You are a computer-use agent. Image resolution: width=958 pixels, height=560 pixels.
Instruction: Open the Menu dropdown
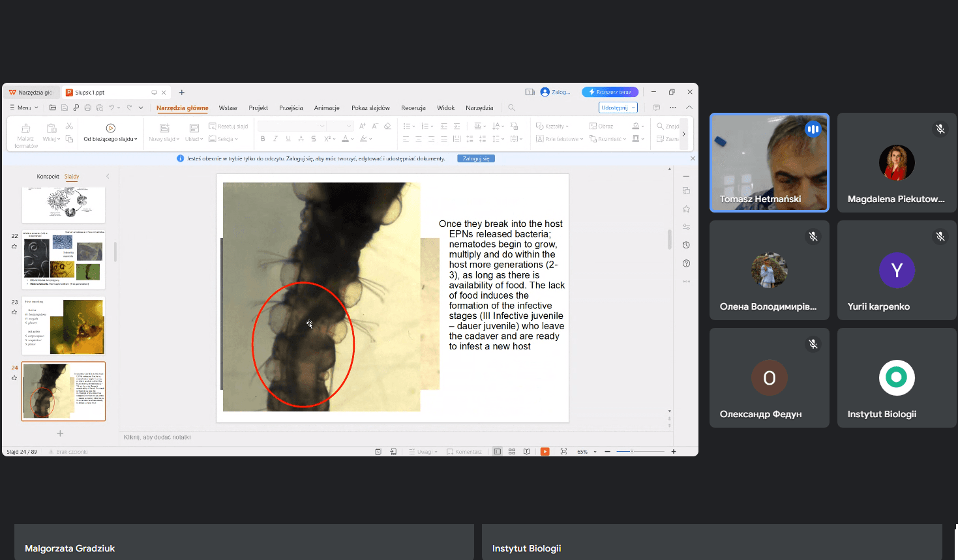(x=24, y=108)
